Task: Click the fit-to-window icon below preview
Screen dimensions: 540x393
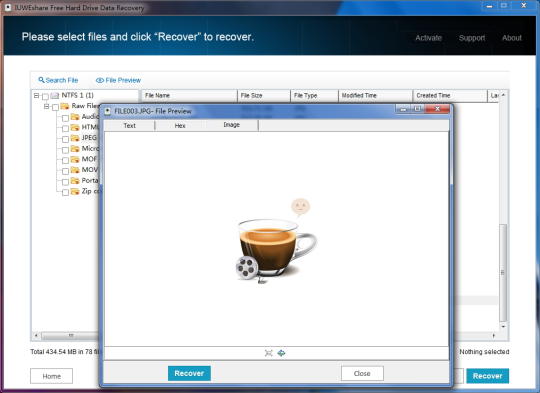Action: (269, 353)
